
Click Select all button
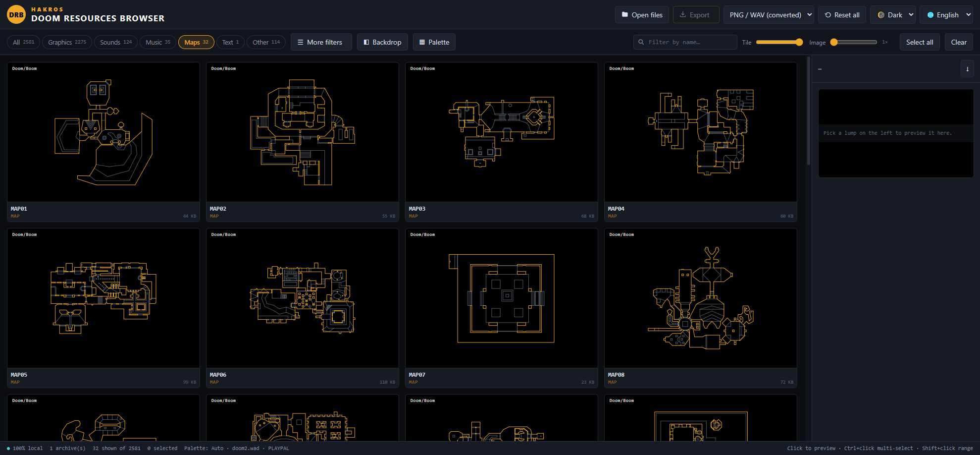tap(920, 42)
